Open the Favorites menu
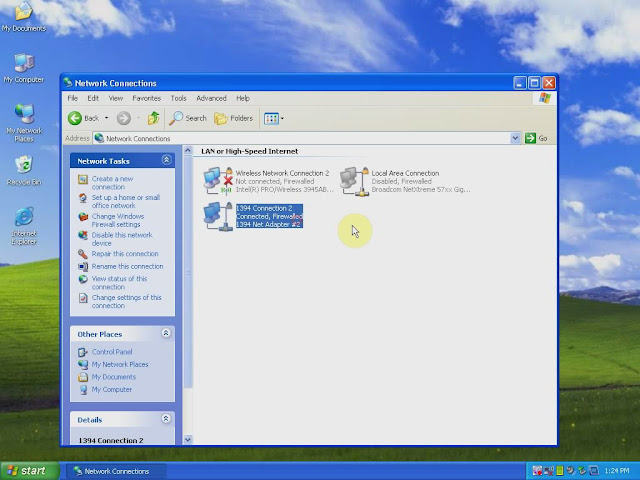The height and width of the screenshot is (480, 640). [147, 98]
